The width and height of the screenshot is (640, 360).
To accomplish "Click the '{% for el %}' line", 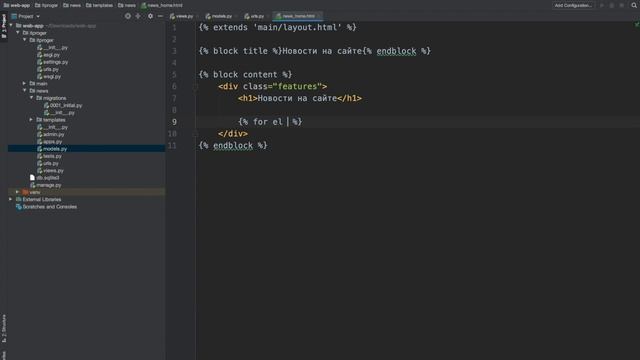I will click(270, 122).
